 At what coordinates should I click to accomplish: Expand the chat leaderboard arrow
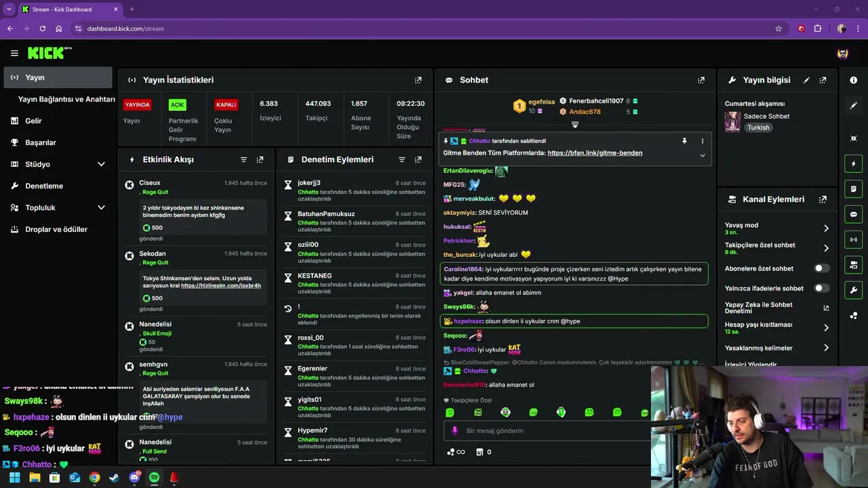coord(574,125)
